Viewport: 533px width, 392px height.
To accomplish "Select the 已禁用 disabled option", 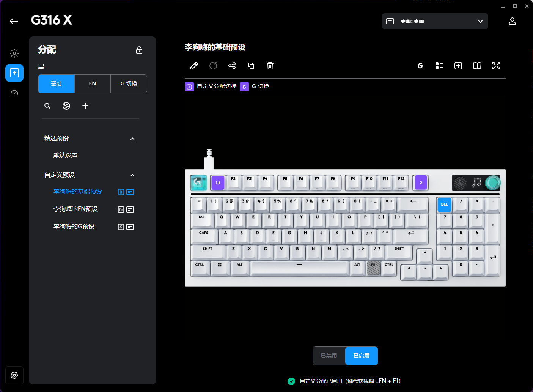I will pyautogui.click(x=329, y=356).
